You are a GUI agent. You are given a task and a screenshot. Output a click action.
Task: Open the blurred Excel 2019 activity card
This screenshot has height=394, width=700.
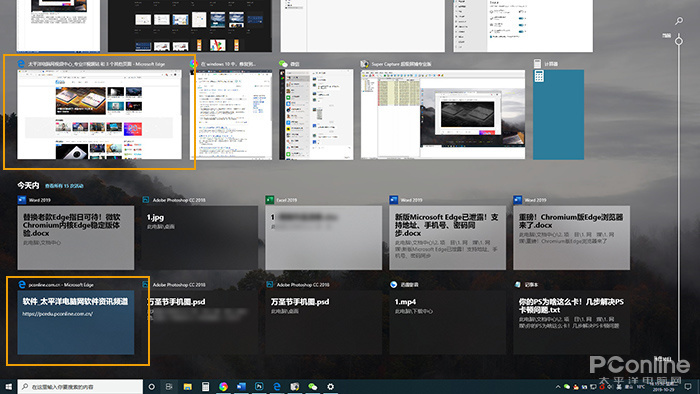(x=324, y=237)
